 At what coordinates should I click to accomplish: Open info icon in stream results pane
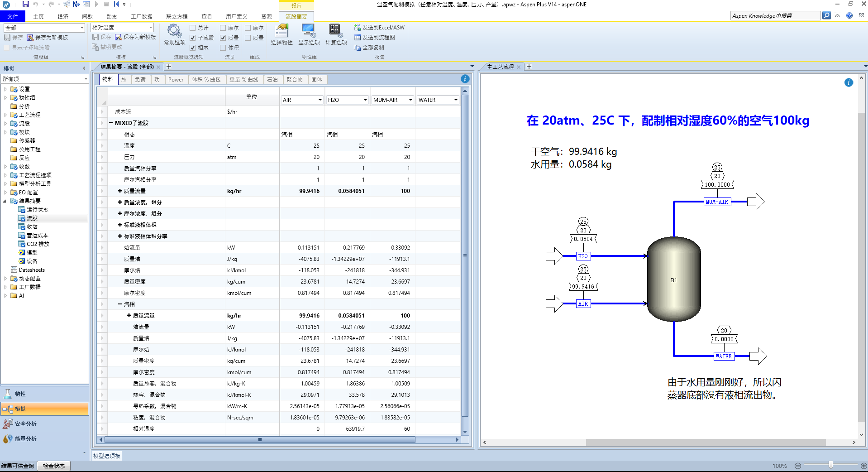click(x=465, y=79)
